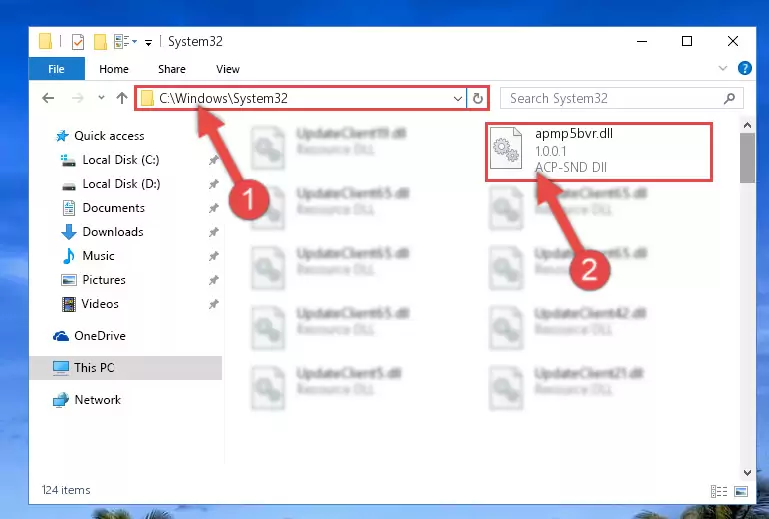Image resolution: width=769 pixels, height=519 pixels.
Task: Click the pin icon beside Downloads
Action: [213, 232]
